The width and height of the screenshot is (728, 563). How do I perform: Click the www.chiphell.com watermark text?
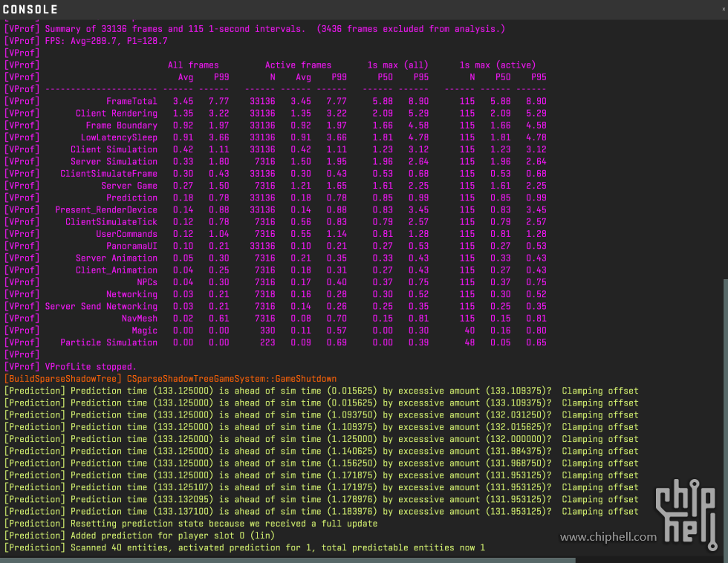pos(608,537)
